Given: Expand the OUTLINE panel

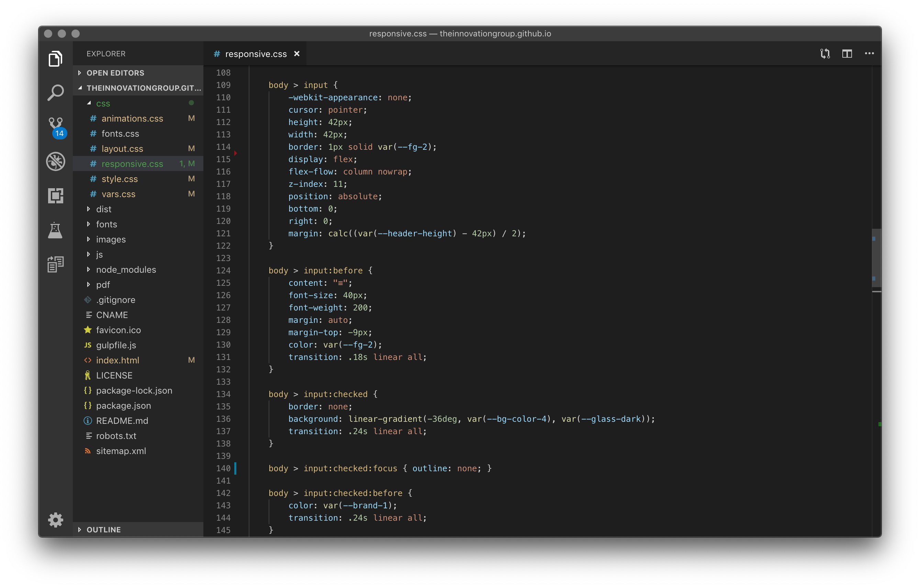Looking at the screenshot, I should tap(103, 530).
